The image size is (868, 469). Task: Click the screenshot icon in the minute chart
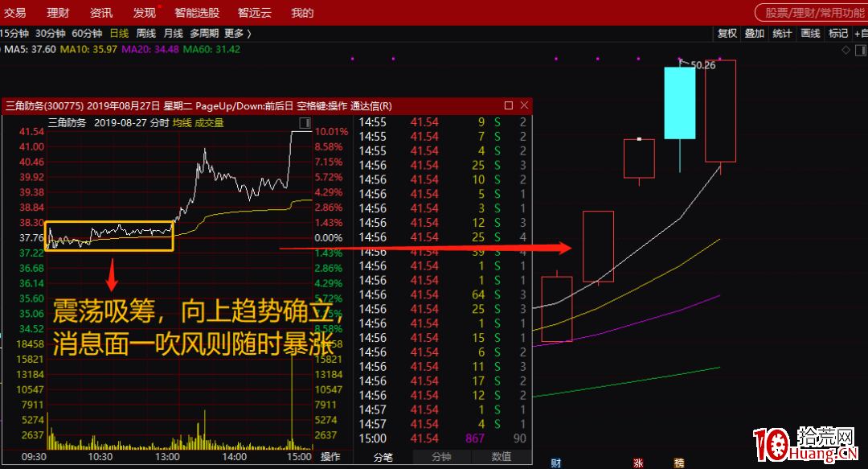305,122
